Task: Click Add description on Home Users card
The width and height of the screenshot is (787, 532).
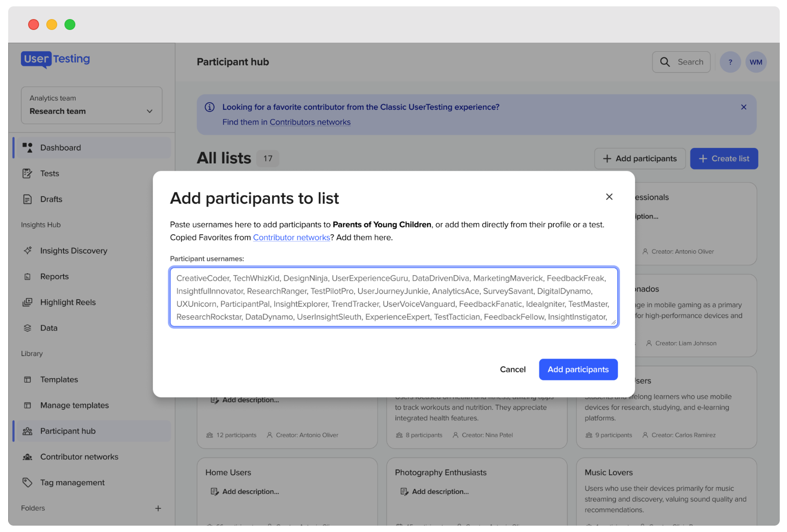Action: [245, 492]
